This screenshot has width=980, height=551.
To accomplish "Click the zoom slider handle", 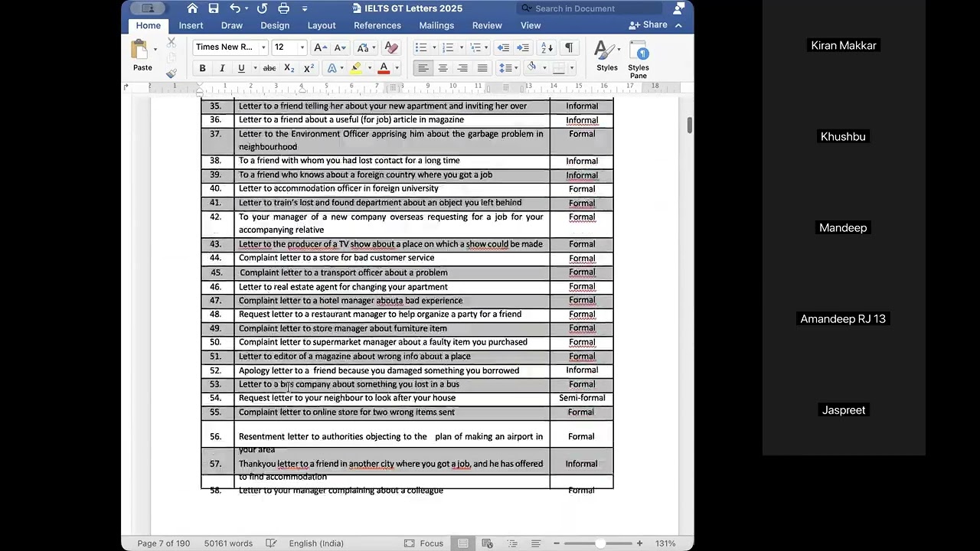I will [x=600, y=543].
